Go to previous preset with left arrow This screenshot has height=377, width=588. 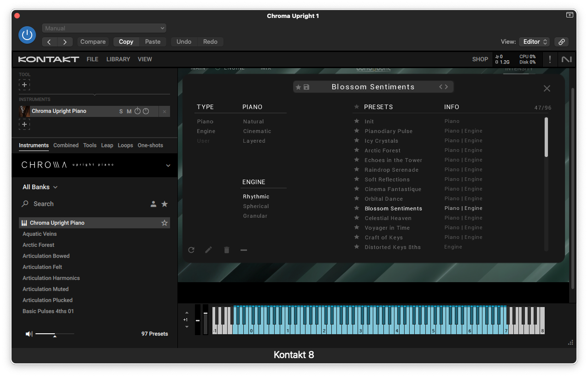49,42
